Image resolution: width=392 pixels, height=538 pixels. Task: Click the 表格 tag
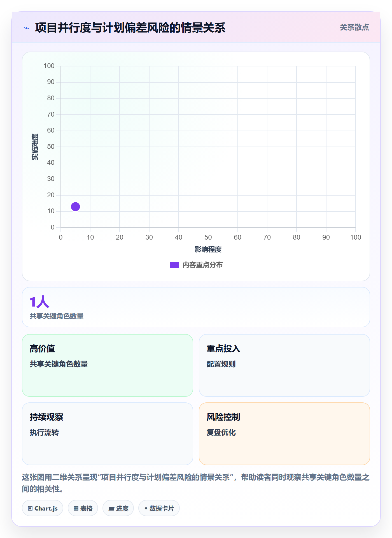(x=83, y=508)
